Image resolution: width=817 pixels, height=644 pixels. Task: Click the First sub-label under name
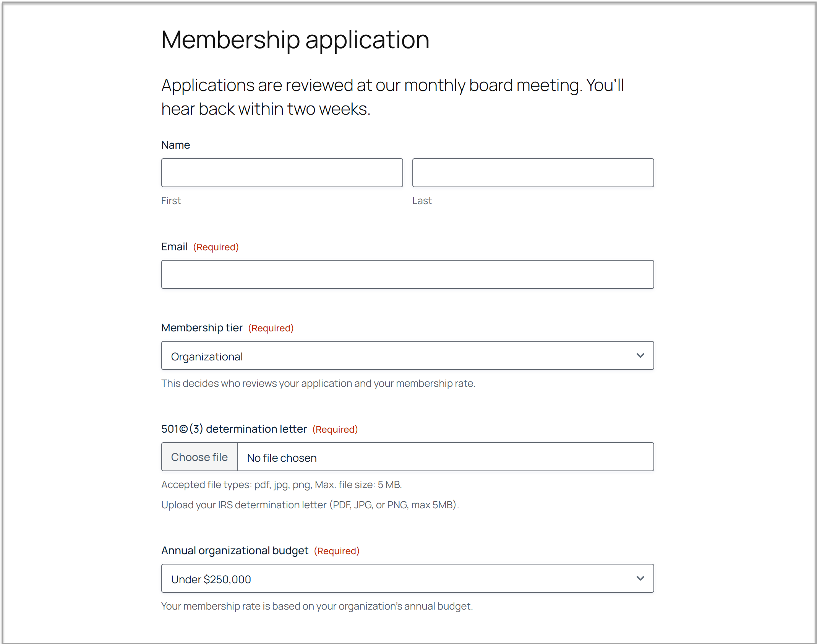171,201
